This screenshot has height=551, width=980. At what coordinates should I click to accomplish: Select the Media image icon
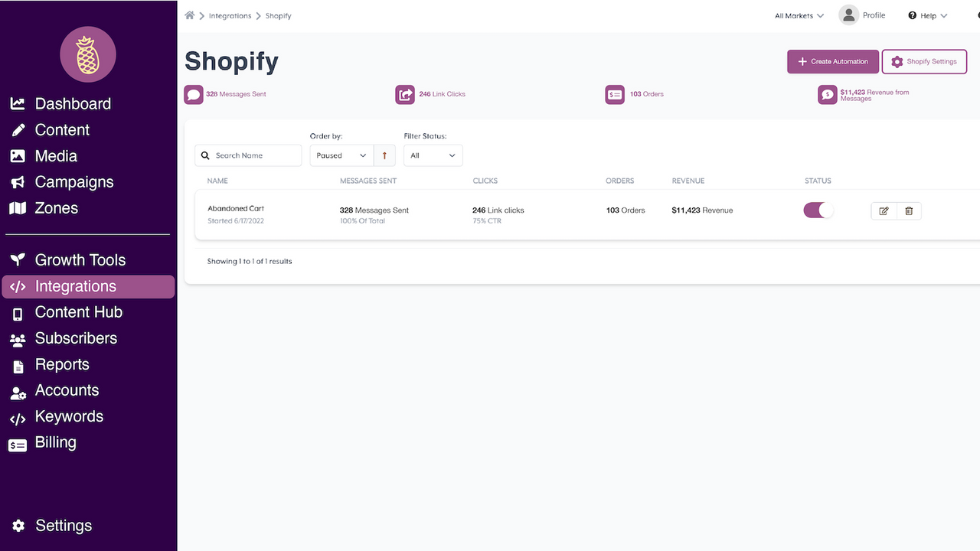tap(17, 155)
